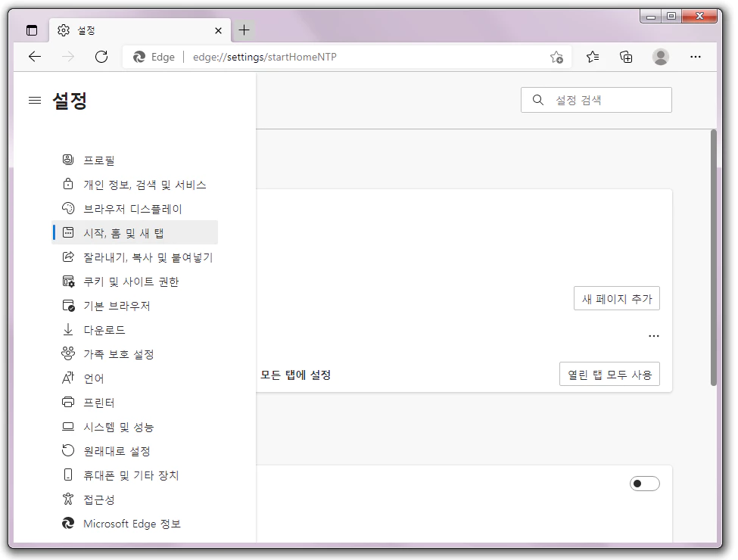
Task: Go back with the back arrow
Action: (35, 57)
